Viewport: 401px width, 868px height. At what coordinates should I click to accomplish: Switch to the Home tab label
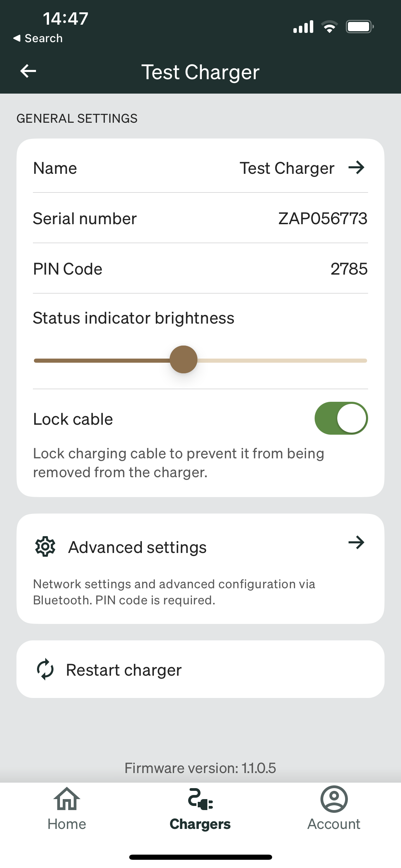(67, 824)
